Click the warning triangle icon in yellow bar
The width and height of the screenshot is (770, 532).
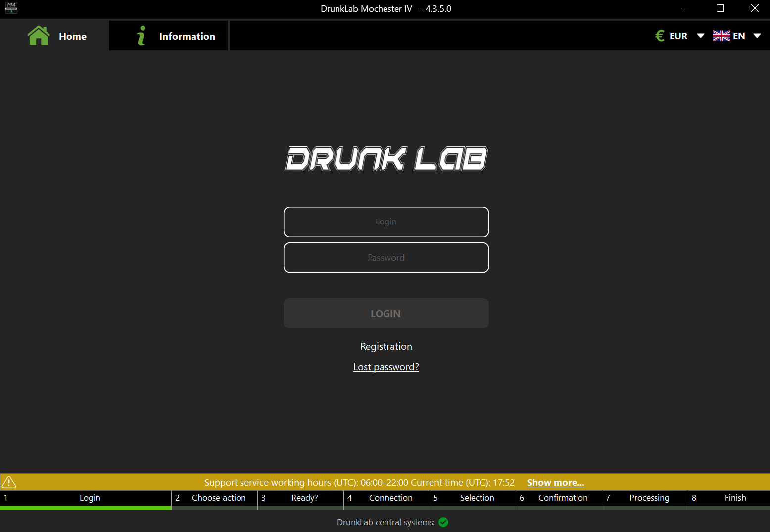9,482
